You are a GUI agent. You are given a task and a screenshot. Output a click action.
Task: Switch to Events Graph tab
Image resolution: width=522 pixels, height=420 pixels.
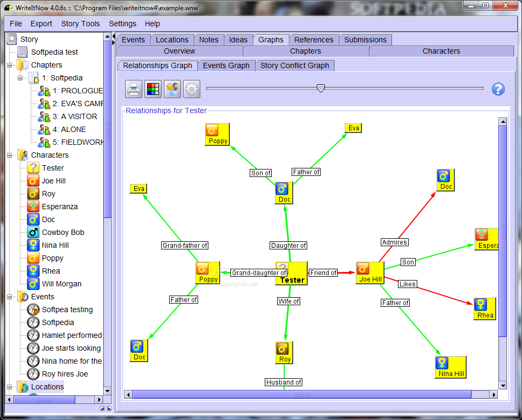point(226,66)
